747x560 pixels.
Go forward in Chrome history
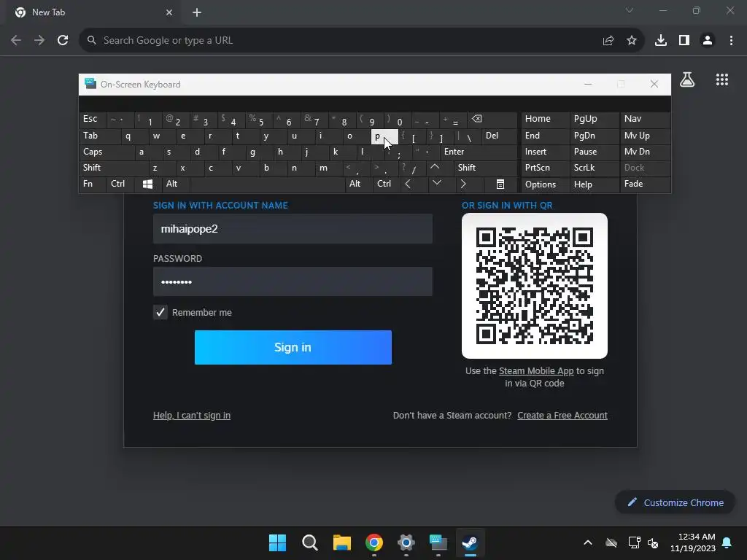39,41
